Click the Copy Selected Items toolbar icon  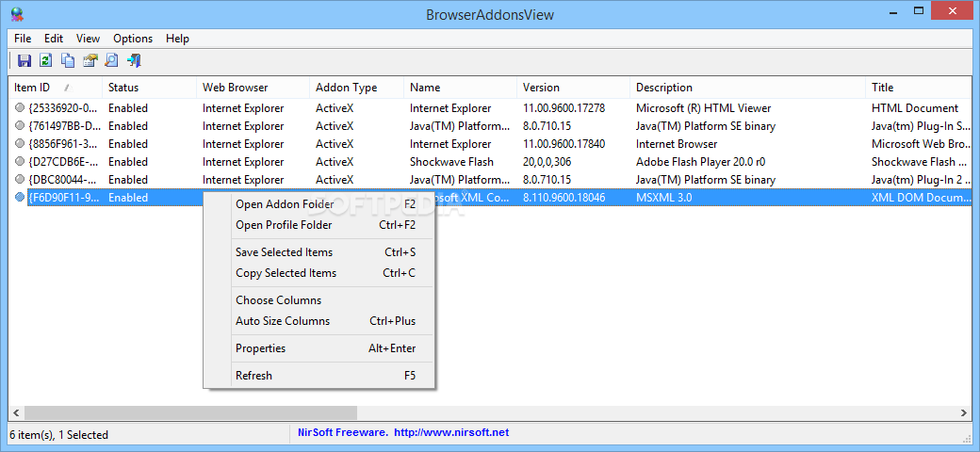click(x=68, y=60)
